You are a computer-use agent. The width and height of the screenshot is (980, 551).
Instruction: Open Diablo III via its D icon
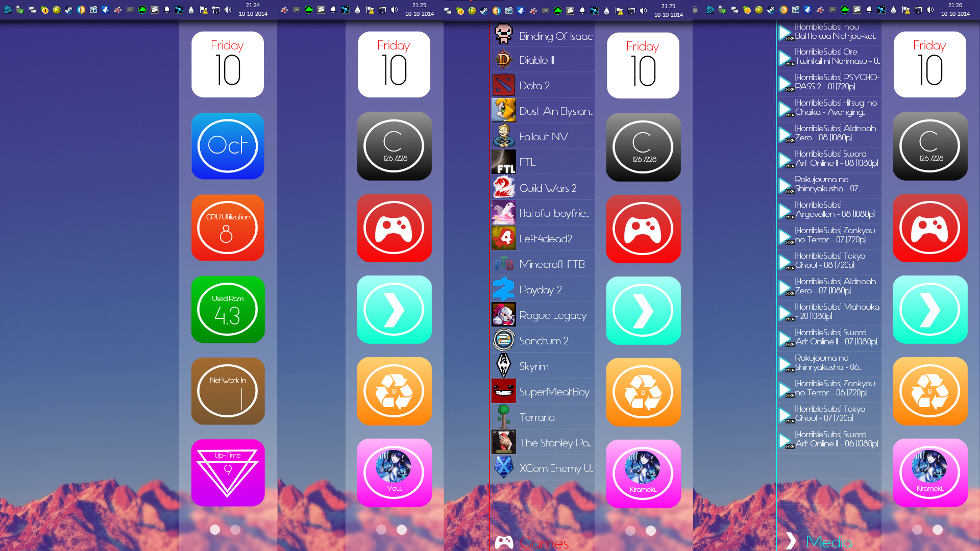pos(503,60)
